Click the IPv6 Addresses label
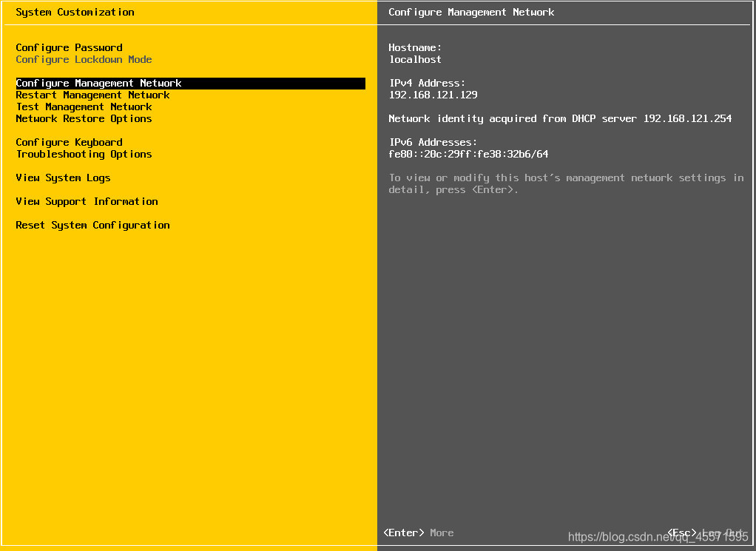 click(x=433, y=142)
